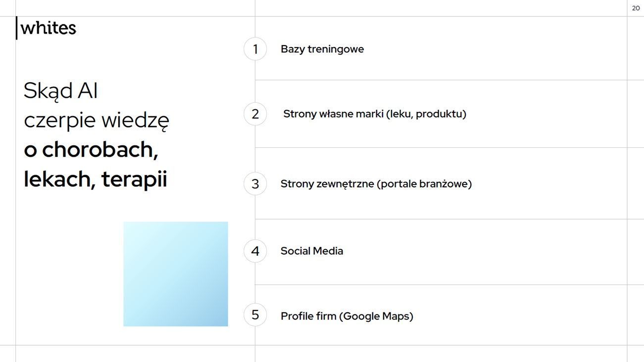Click the number 1 circle
Viewport: 644px width, 362px height.
(255, 49)
